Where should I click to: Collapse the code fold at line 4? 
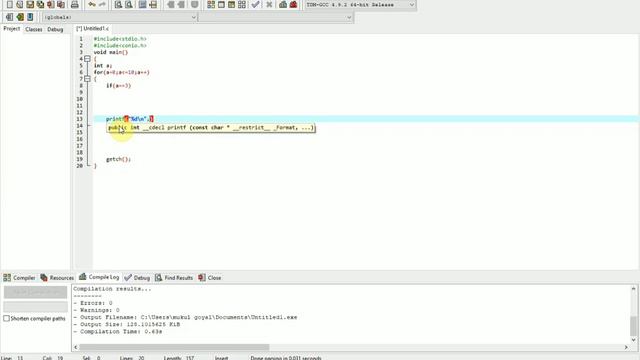click(87, 59)
